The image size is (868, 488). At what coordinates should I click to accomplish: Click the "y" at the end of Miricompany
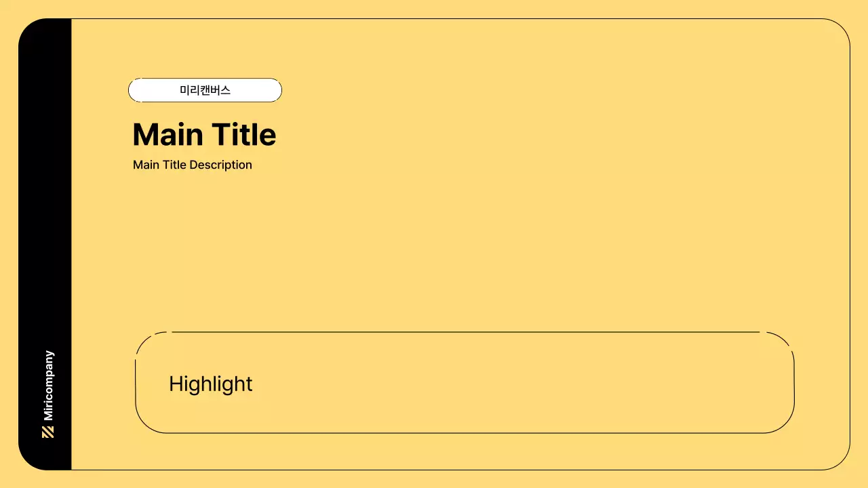[x=50, y=354]
